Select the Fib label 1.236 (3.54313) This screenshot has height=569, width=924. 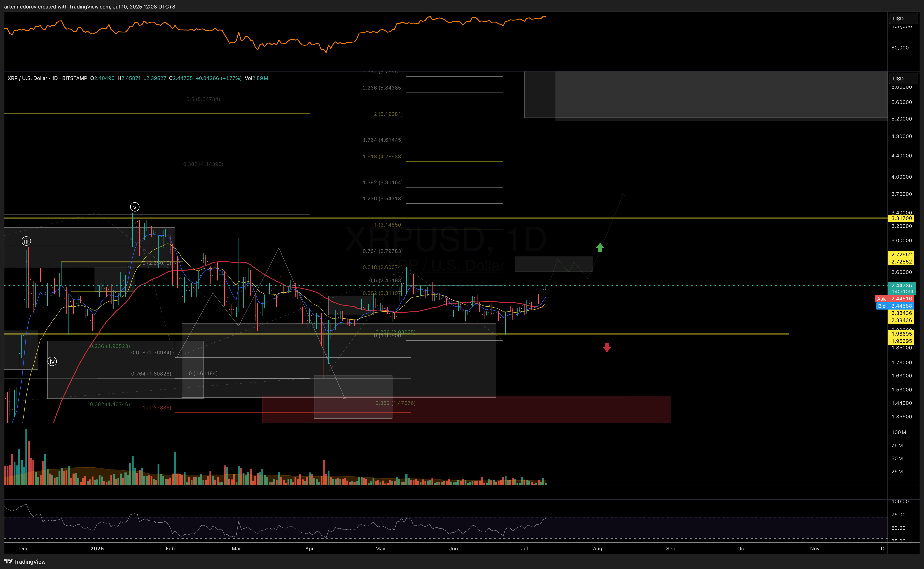tap(382, 199)
